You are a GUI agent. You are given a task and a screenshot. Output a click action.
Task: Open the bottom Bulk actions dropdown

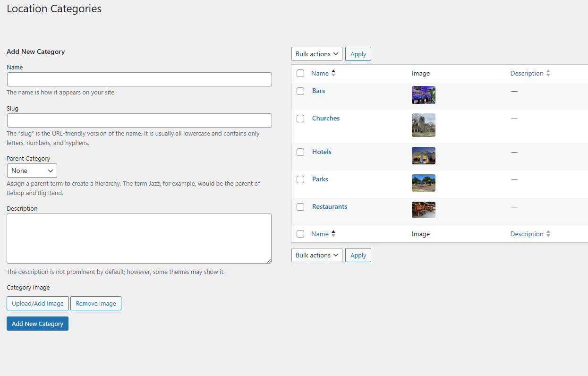point(316,255)
